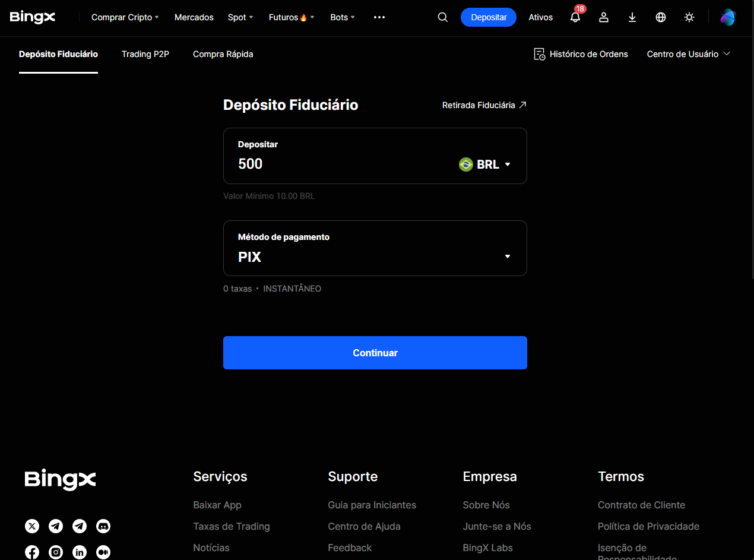754x560 pixels.
Task: Click the Brazil flag icon
Action: coord(466,164)
